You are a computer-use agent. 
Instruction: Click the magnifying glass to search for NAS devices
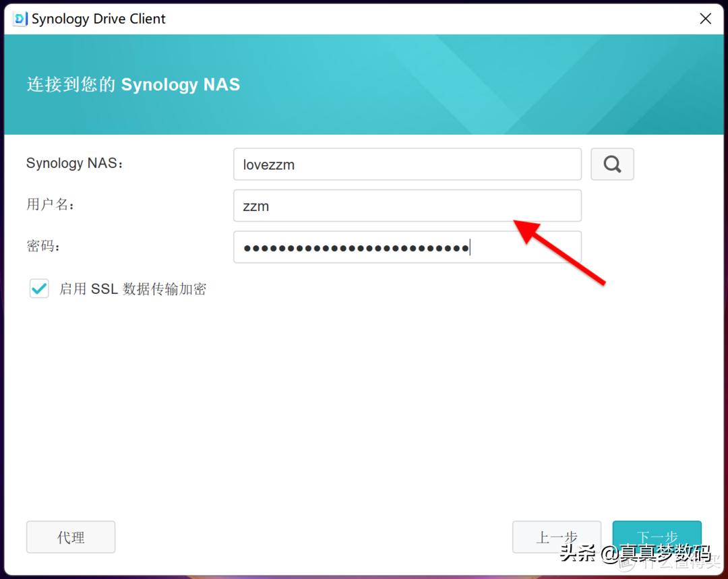click(611, 164)
